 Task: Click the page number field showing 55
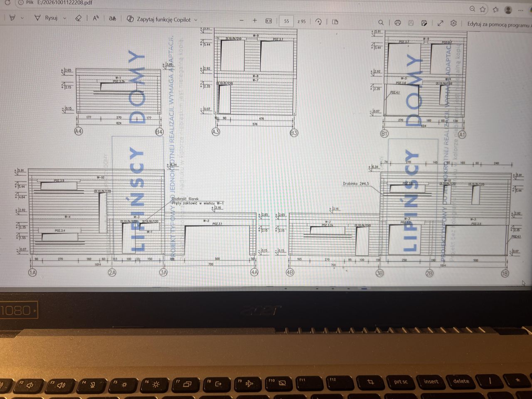click(286, 21)
